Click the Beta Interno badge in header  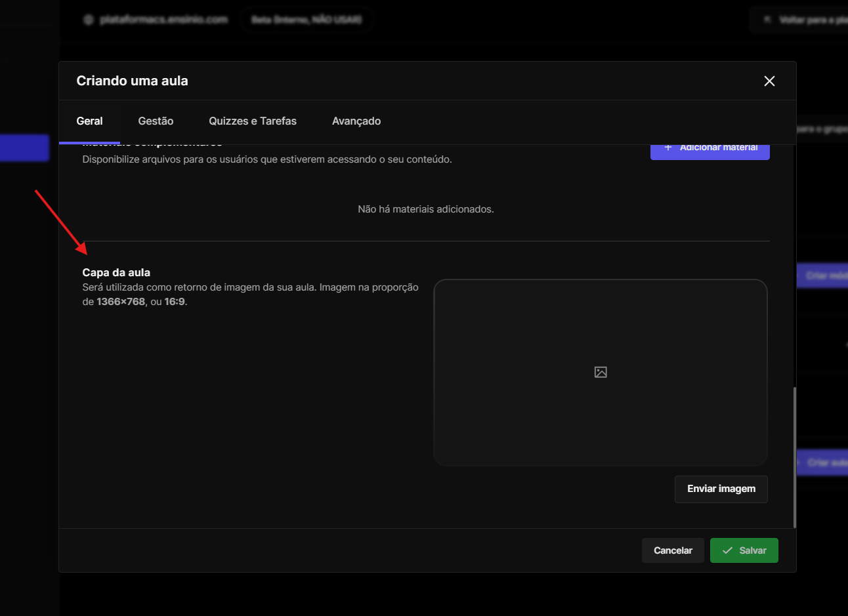point(307,20)
